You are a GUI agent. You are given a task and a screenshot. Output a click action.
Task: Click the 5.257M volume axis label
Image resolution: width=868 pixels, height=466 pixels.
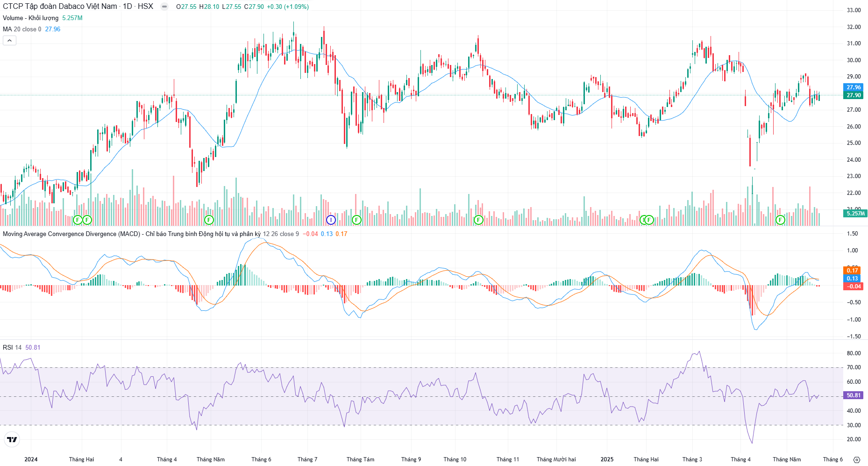(855, 213)
